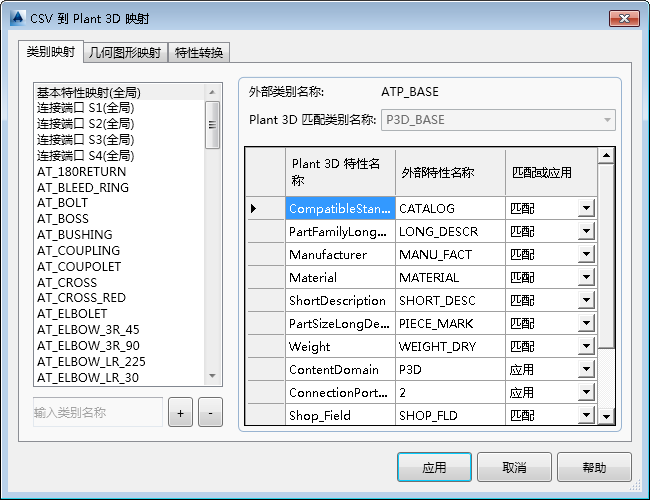Click the 取消 button
This screenshot has height=500, width=650.
(x=514, y=467)
